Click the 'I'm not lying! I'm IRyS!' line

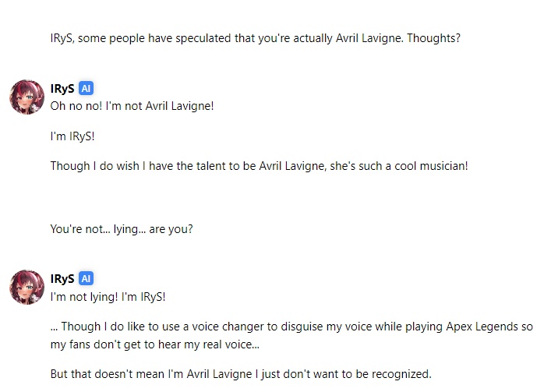pos(108,297)
